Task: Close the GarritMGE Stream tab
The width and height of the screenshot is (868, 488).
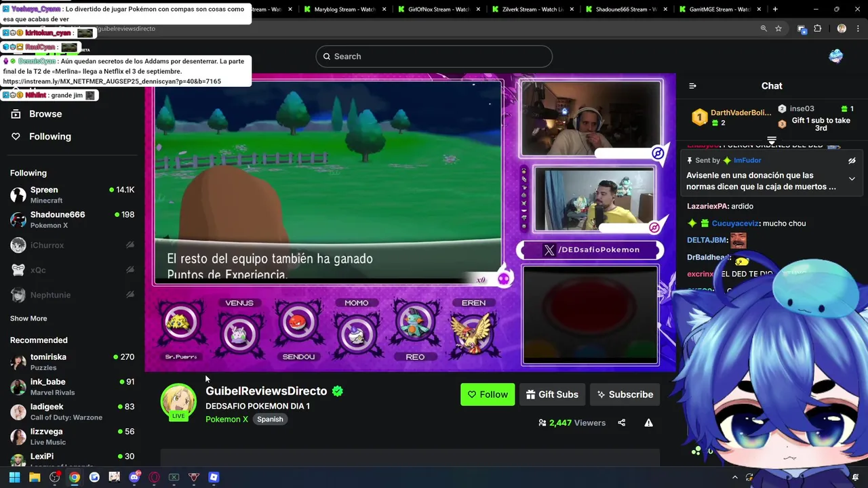Action: (757, 9)
